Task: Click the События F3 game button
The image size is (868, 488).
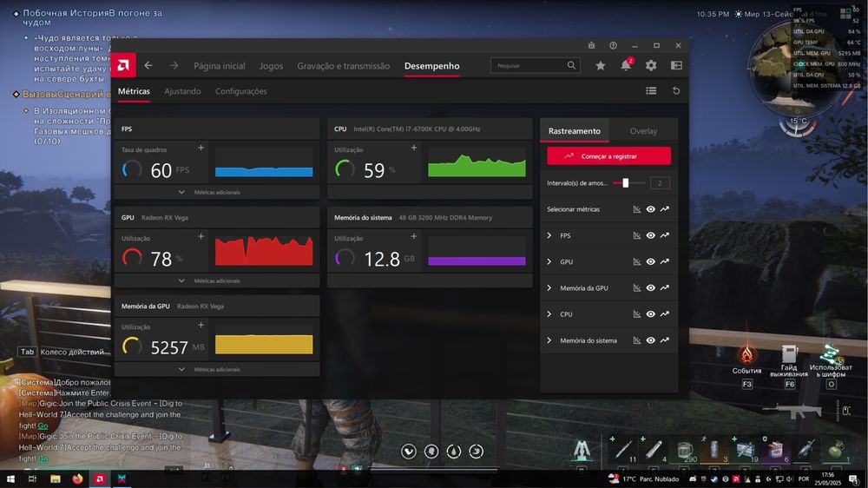Action: click(x=746, y=366)
